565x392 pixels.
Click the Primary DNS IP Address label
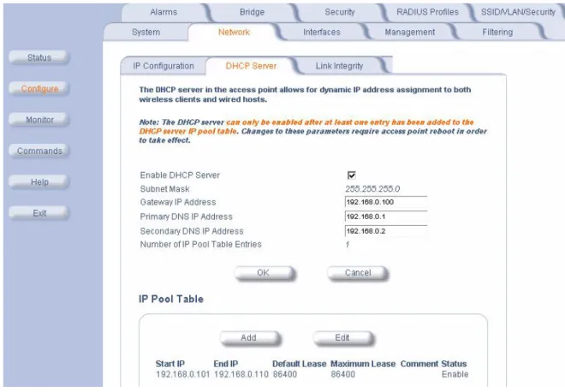coord(187,217)
